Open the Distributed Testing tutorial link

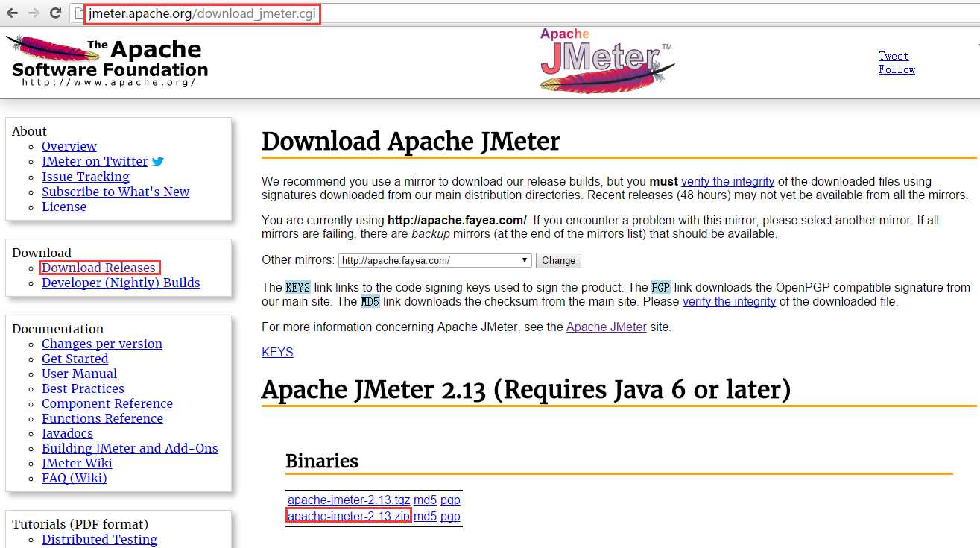pyautogui.click(x=100, y=539)
